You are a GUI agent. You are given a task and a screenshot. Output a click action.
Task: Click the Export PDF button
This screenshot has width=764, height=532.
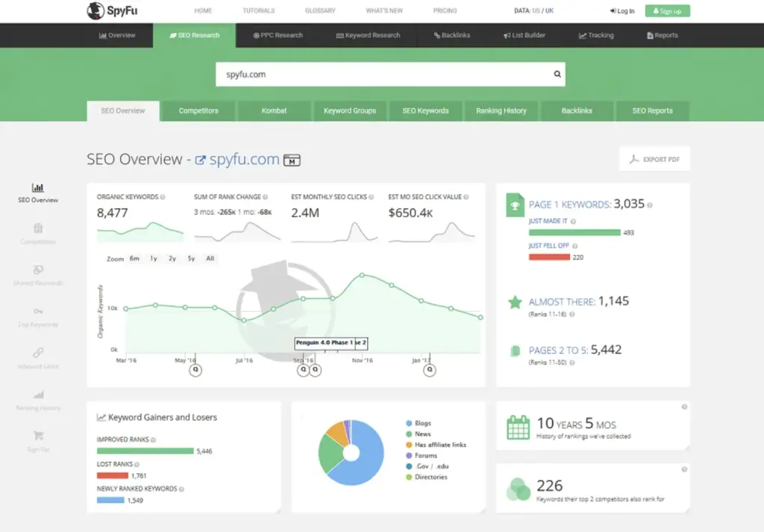pyautogui.click(x=654, y=160)
